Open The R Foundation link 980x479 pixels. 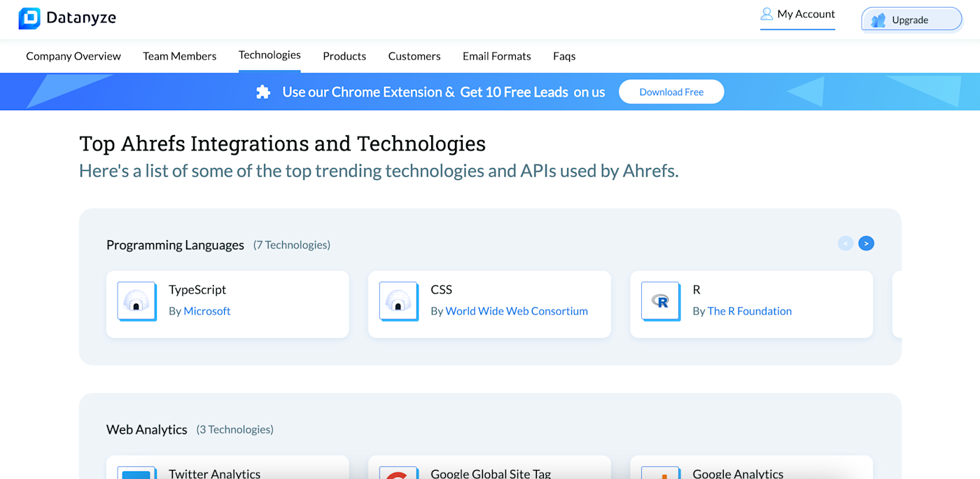(750, 311)
